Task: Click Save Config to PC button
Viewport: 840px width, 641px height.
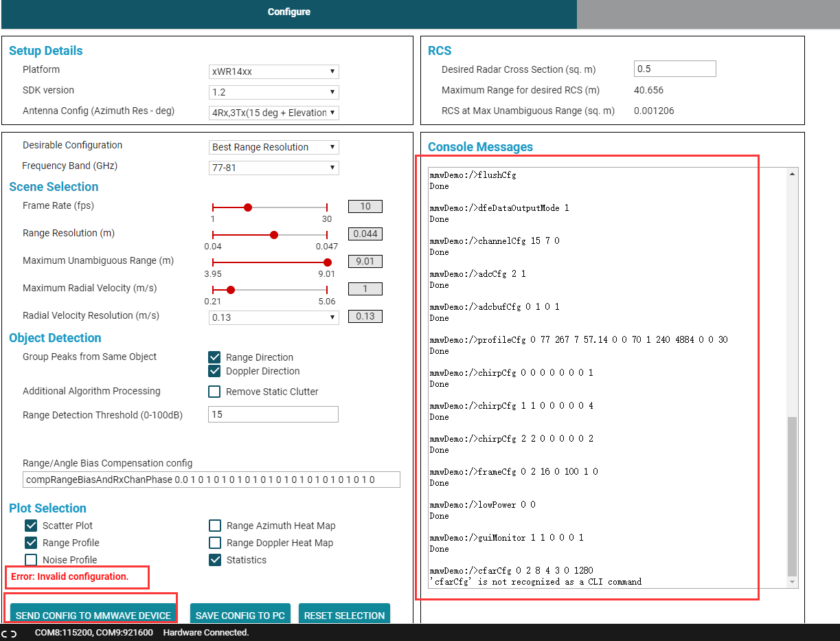Action: (240, 615)
